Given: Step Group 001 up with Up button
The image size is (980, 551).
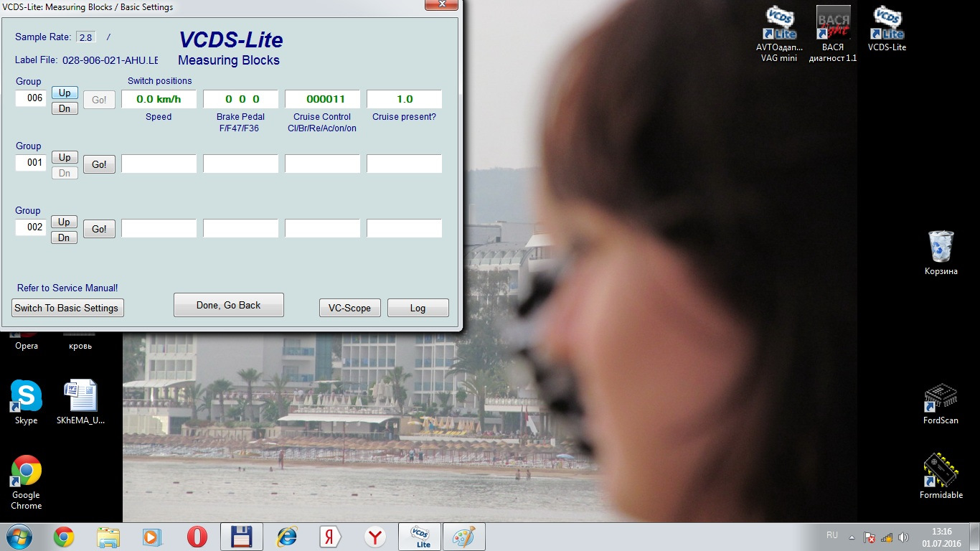Looking at the screenshot, I should pyautogui.click(x=65, y=157).
